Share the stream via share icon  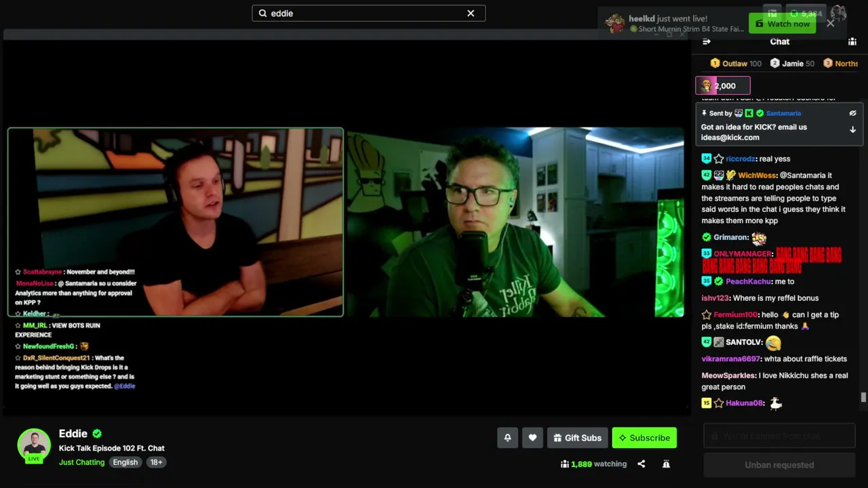[641, 464]
